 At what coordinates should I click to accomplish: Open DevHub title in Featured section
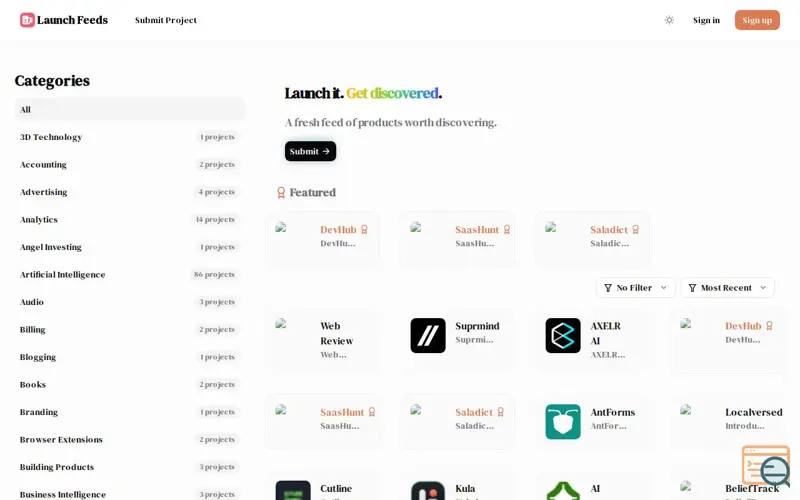click(x=338, y=230)
